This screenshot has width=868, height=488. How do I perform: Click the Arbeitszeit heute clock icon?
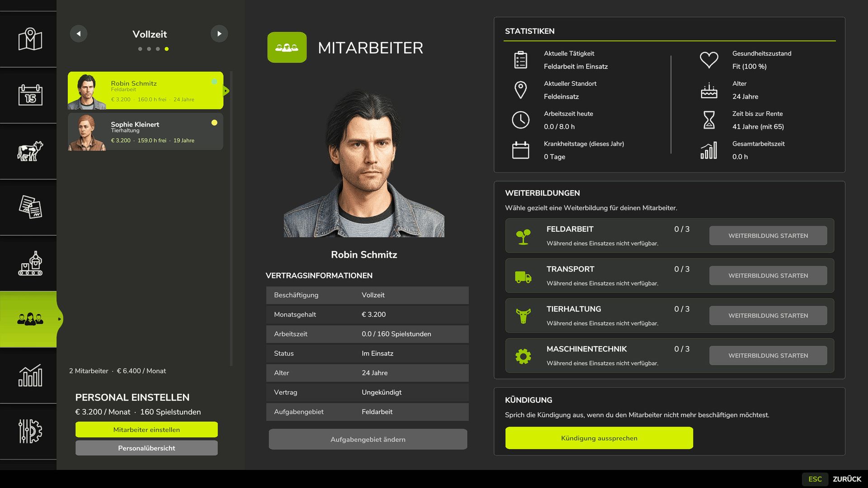(520, 120)
